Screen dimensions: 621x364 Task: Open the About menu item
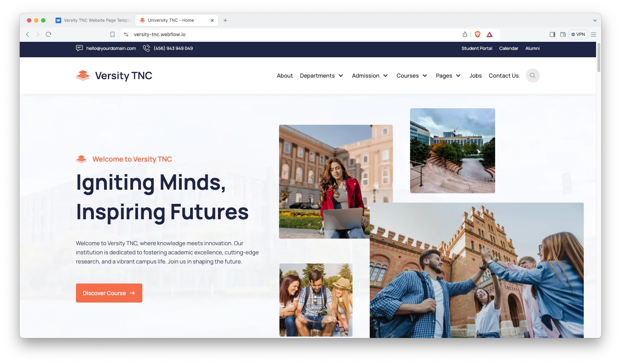[x=285, y=76]
